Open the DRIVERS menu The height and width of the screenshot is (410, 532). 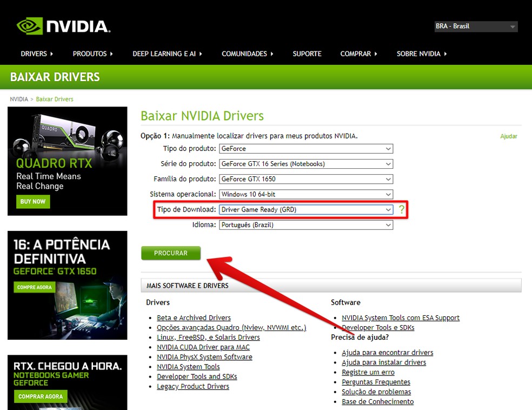coord(37,54)
